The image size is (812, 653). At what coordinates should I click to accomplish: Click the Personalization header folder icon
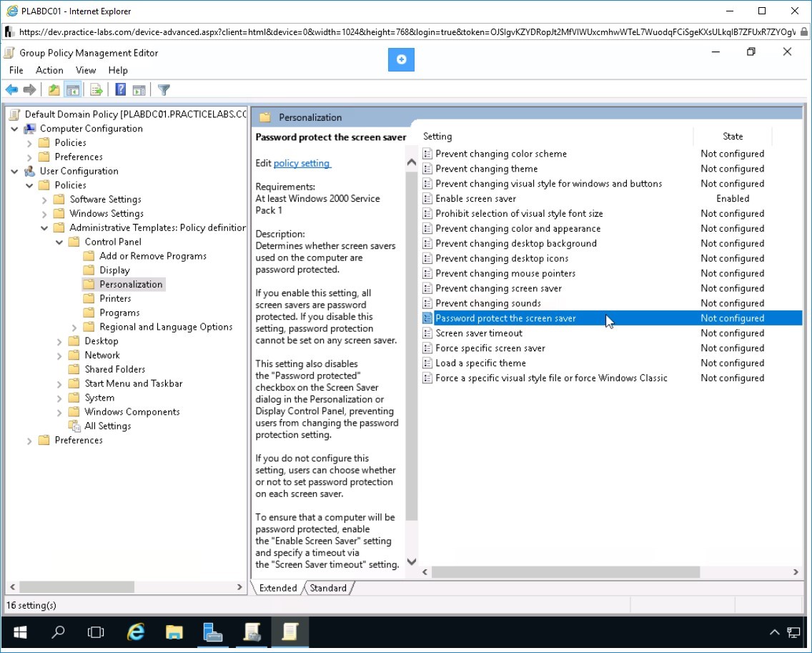[265, 117]
